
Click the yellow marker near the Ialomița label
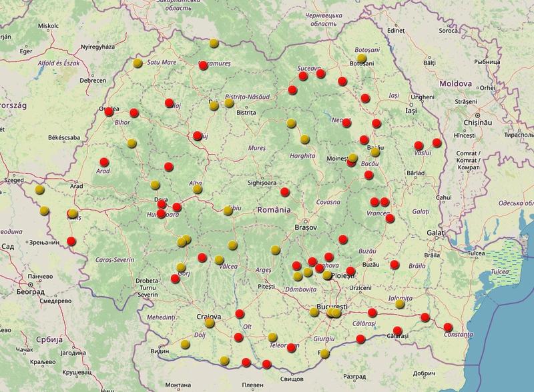(400, 304)
